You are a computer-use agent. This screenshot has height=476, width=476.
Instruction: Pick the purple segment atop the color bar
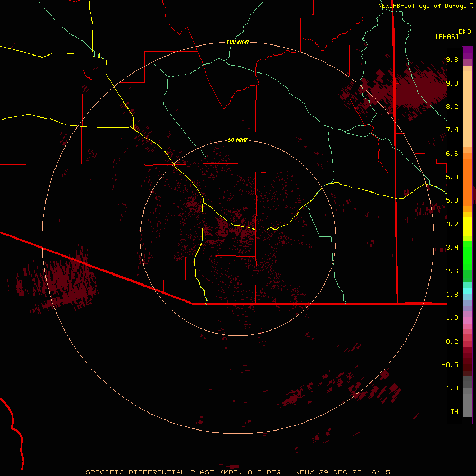tap(467, 53)
